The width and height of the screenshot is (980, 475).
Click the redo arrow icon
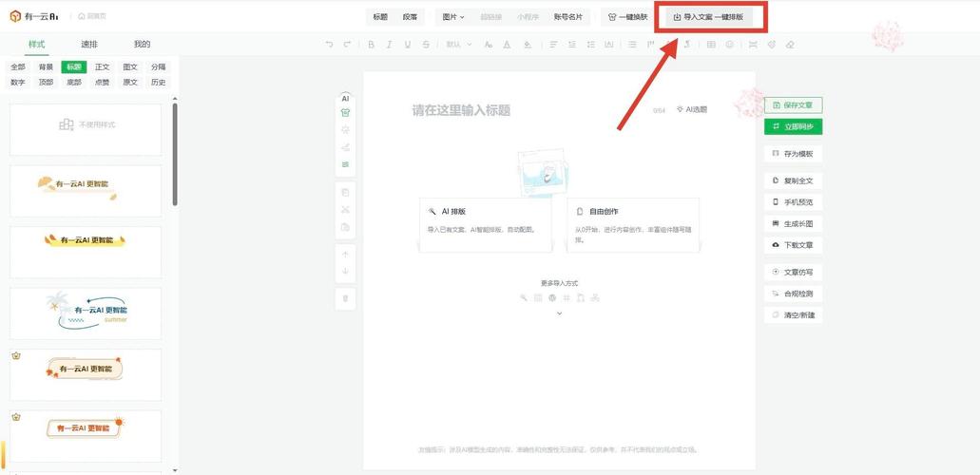347,45
